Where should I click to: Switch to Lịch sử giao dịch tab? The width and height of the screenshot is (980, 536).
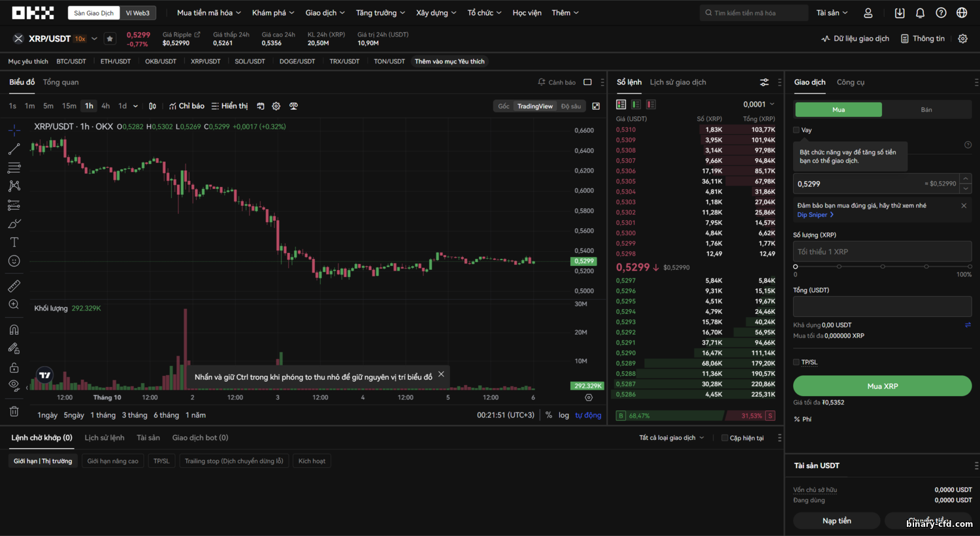point(678,82)
